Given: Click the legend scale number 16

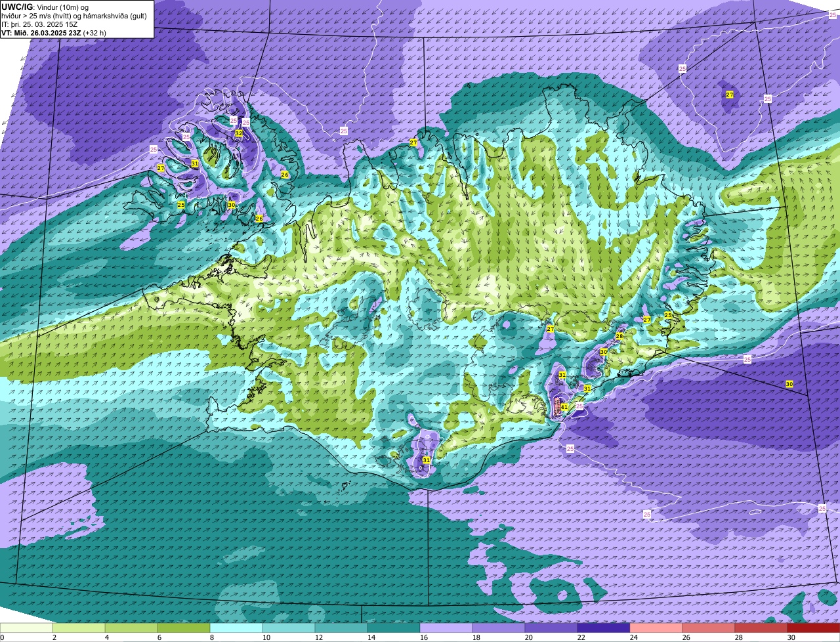Looking at the screenshot, I should [x=424, y=637].
